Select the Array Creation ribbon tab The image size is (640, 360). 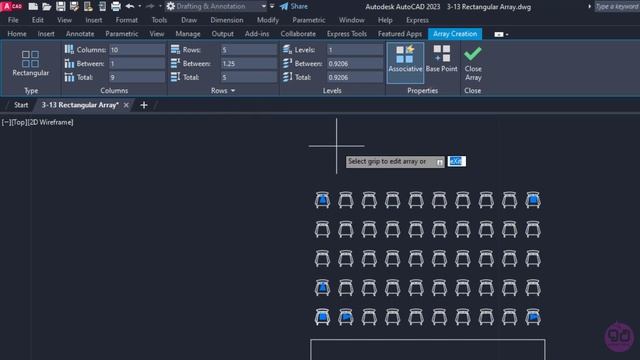click(455, 34)
